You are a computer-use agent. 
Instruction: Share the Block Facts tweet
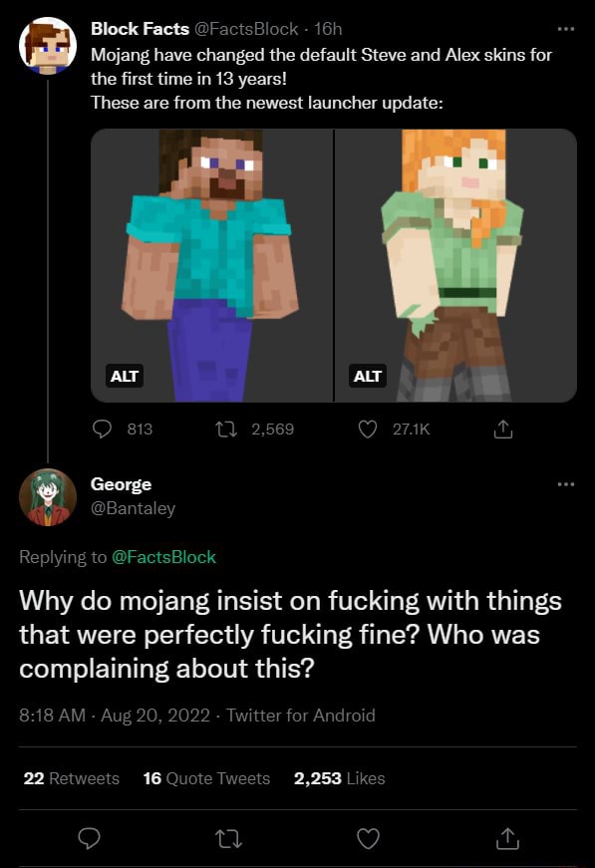tap(503, 429)
